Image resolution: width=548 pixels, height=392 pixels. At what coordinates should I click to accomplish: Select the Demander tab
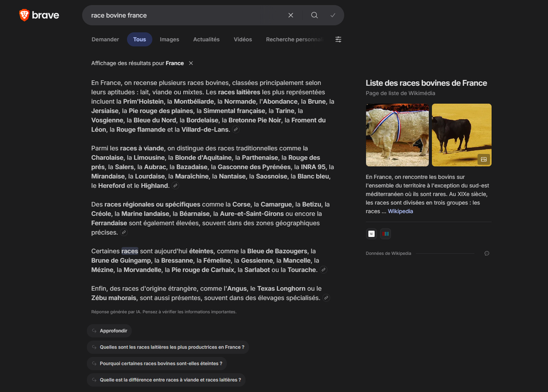[x=105, y=40]
